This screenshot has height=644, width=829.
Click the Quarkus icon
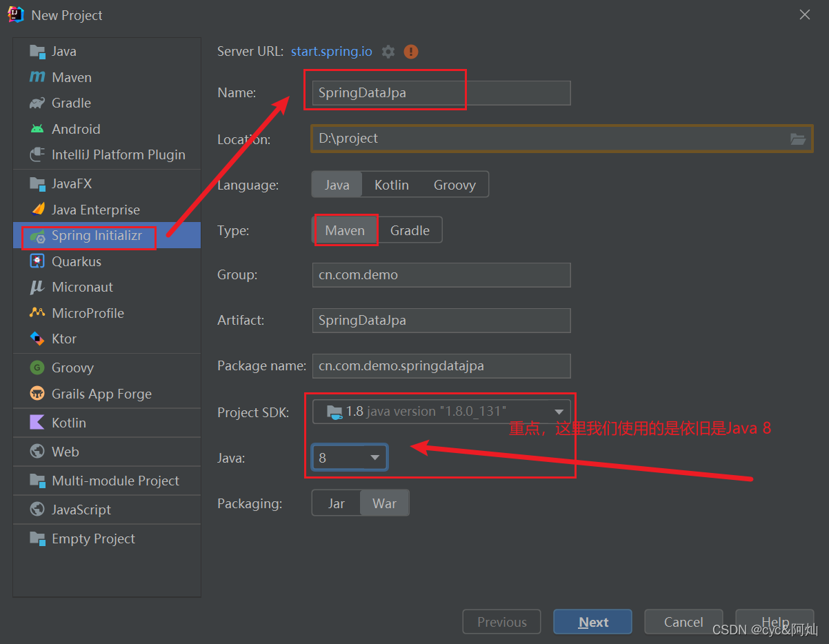point(37,261)
